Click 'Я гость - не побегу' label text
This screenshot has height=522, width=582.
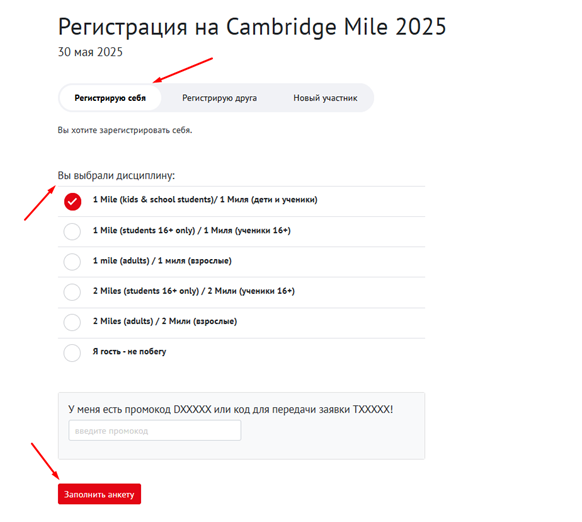129,352
